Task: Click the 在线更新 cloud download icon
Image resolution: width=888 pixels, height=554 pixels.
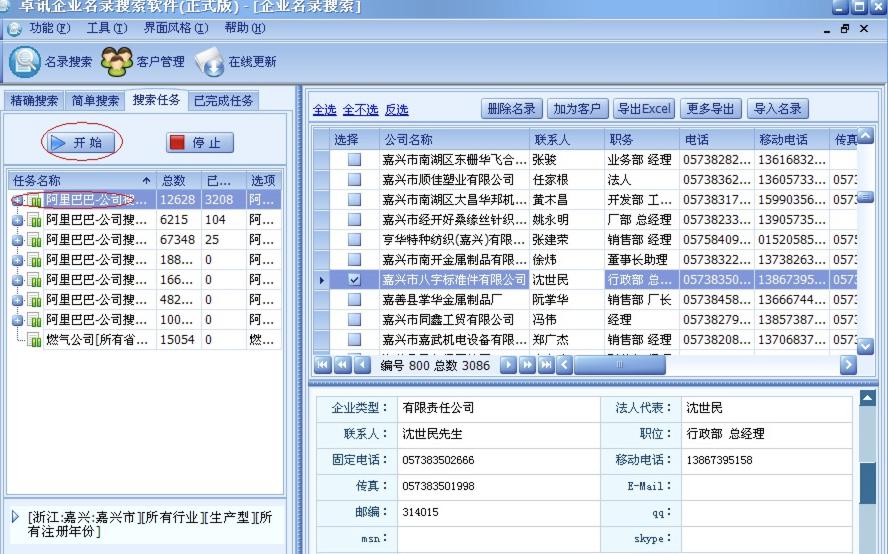Action: (209, 62)
